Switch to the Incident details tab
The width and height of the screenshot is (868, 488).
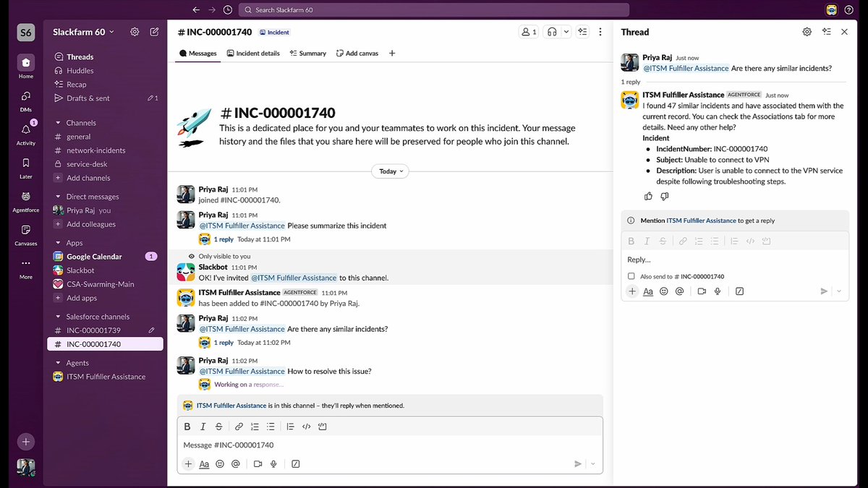point(253,53)
